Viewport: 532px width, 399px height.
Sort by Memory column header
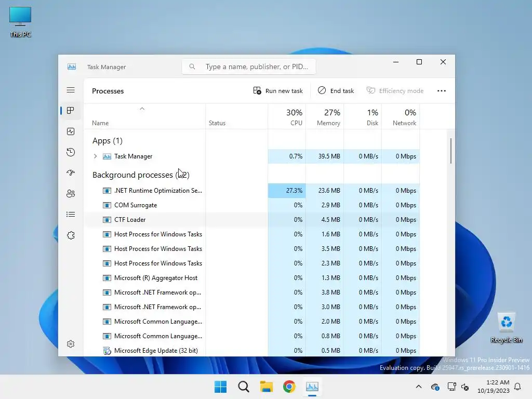(x=325, y=117)
